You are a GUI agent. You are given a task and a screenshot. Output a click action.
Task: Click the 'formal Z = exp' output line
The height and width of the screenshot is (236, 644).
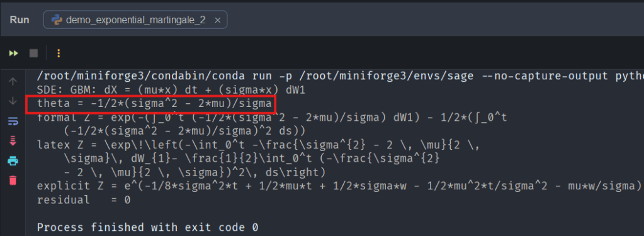[273, 118]
